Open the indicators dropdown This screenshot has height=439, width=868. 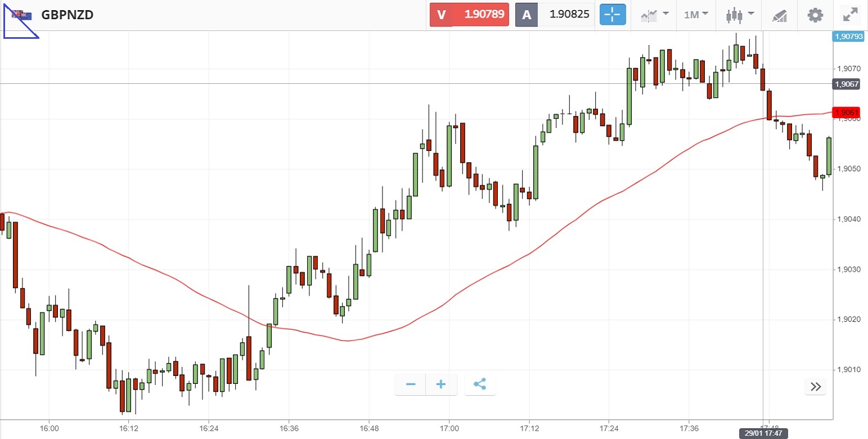coord(655,15)
